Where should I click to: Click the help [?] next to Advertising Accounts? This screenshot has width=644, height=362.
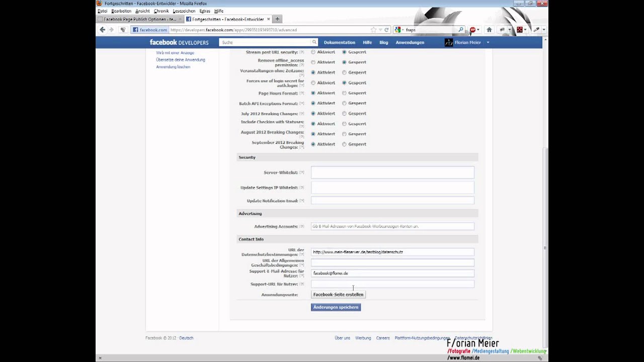(302, 226)
